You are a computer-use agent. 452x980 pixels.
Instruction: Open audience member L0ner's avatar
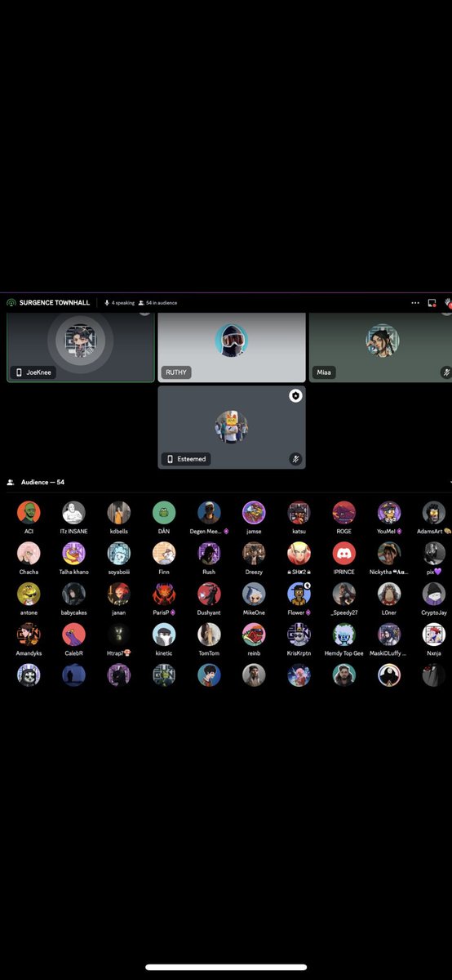[x=389, y=594]
